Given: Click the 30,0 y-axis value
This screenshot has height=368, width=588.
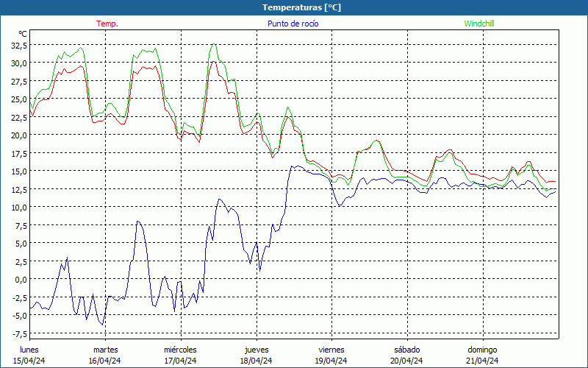Looking at the screenshot, I should point(19,63).
